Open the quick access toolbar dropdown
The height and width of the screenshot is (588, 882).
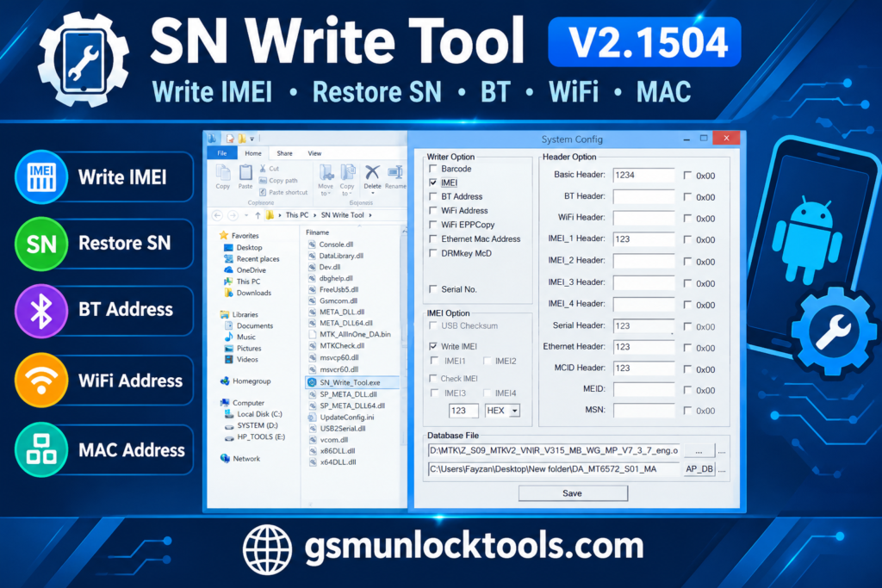click(x=252, y=139)
